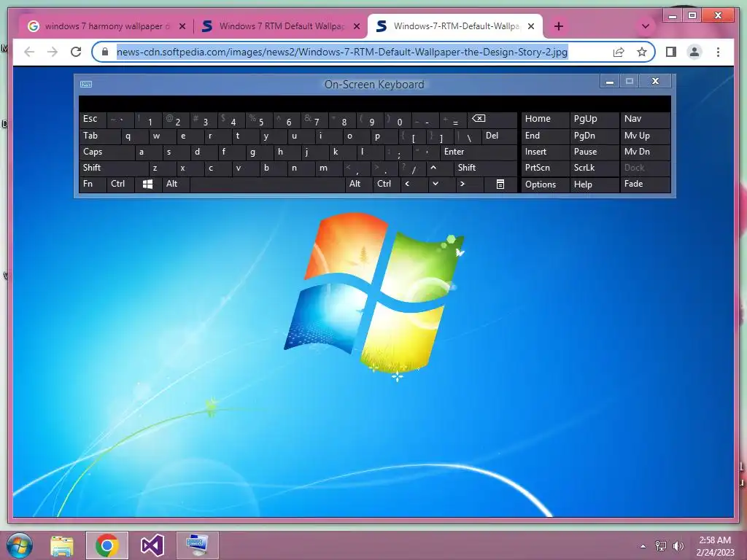Bookmark this page with the star icon
This screenshot has width=747, height=560.
point(642,52)
